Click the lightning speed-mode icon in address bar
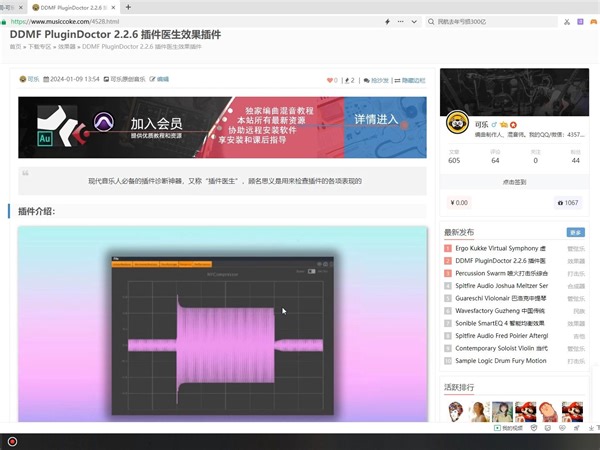600x450 pixels. [x=387, y=22]
